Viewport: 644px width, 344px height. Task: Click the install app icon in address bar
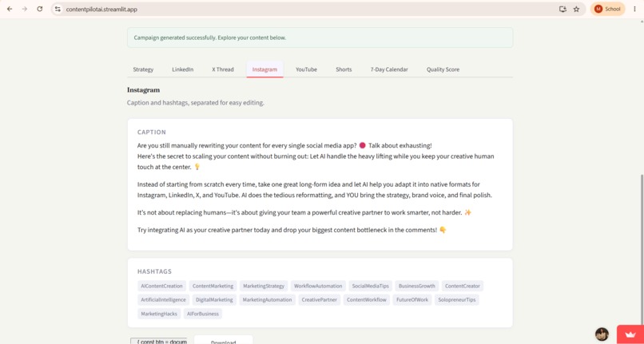click(x=563, y=9)
